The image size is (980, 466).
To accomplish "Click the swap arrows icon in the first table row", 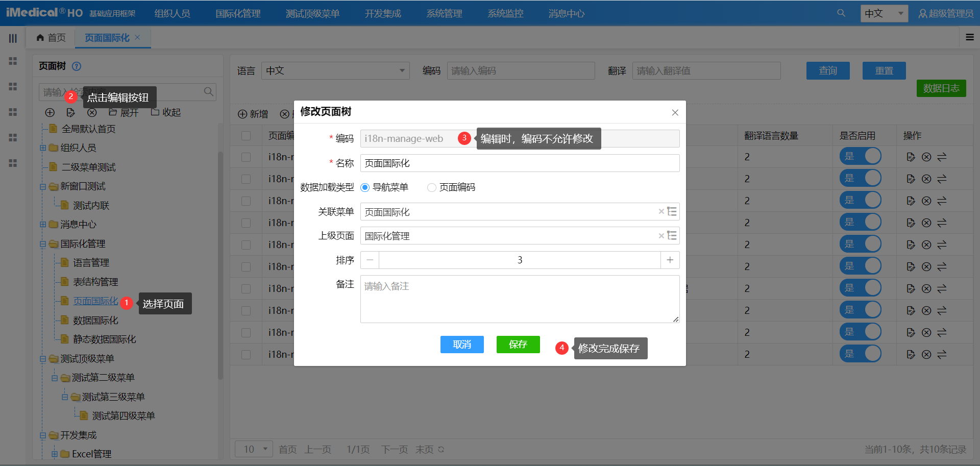I will 942,157.
